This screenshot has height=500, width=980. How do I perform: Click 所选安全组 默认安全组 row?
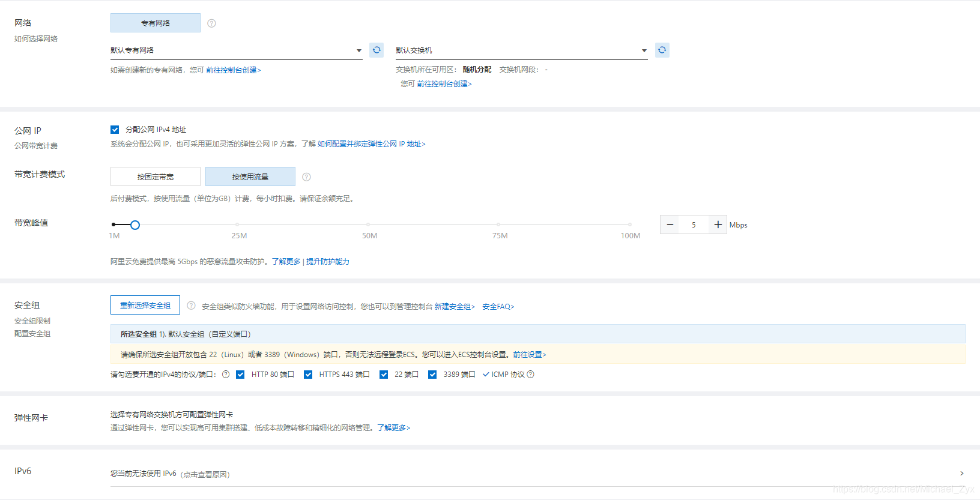[537, 334]
